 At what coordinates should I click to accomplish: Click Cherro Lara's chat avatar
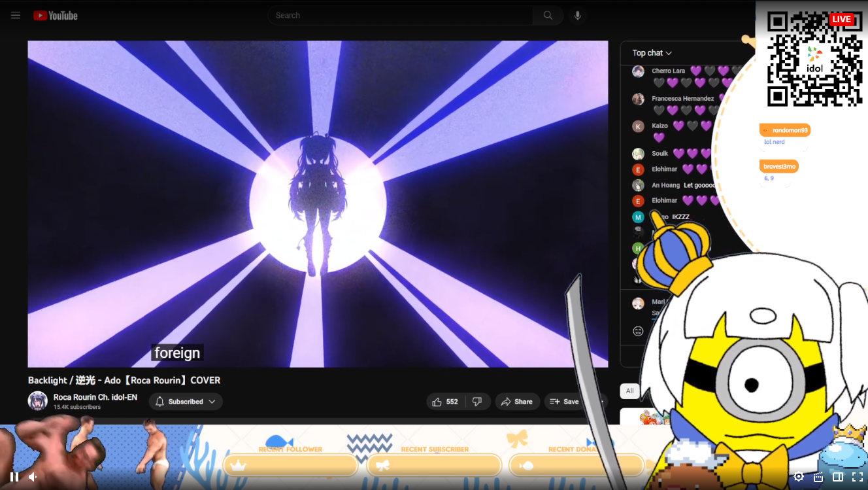639,71
